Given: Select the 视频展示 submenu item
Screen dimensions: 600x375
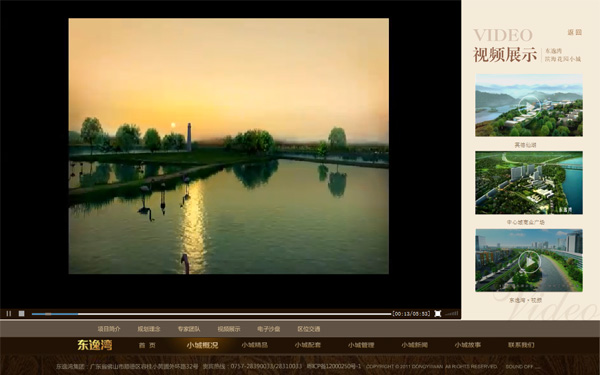Looking at the screenshot, I should coord(229,329).
